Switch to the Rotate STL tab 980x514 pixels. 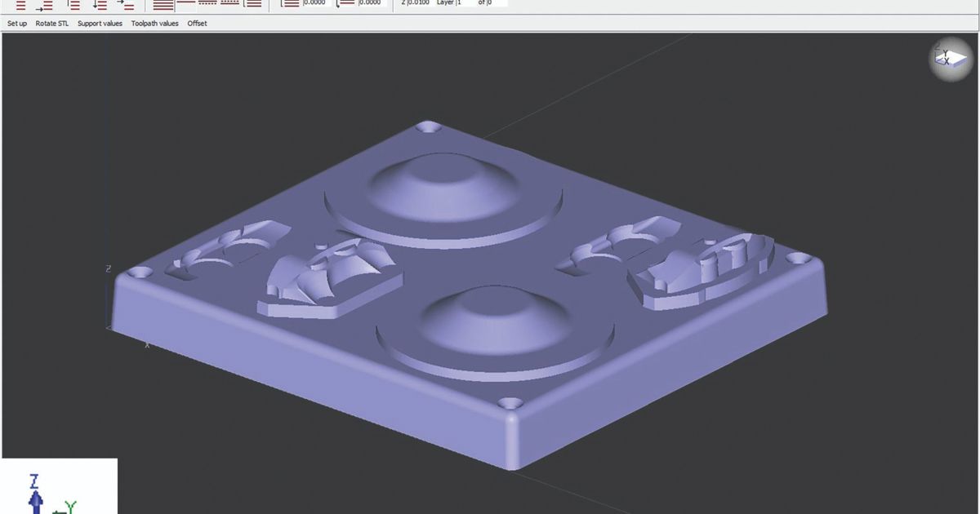52,24
